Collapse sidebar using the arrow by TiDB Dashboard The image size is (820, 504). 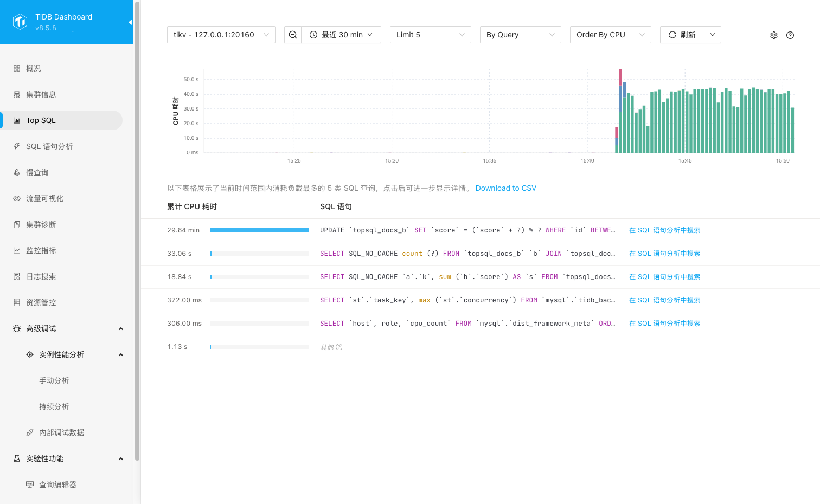(130, 22)
